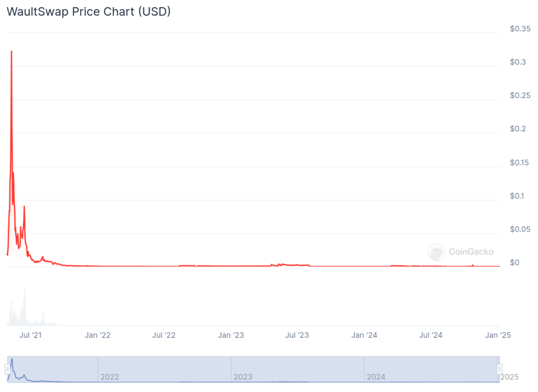The width and height of the screenshot is (538, 392).
Task: Click the WaultSwap Price Chart title
Action: pyautogui.click(x=88, y=12)
